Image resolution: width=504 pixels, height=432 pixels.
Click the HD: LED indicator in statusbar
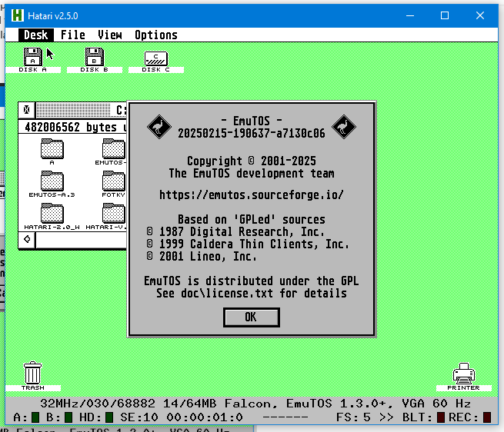pyautogui.click(x=109, y=417)
